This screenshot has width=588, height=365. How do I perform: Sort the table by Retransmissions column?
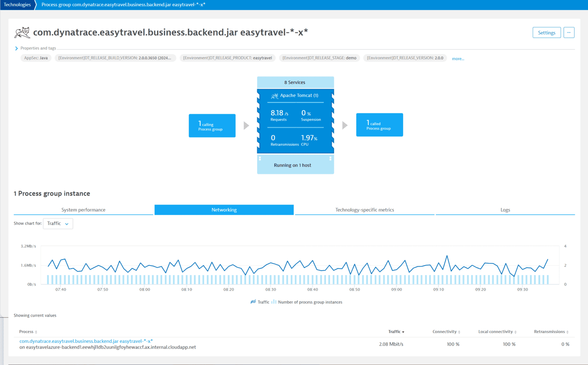(x=551, y=332)
